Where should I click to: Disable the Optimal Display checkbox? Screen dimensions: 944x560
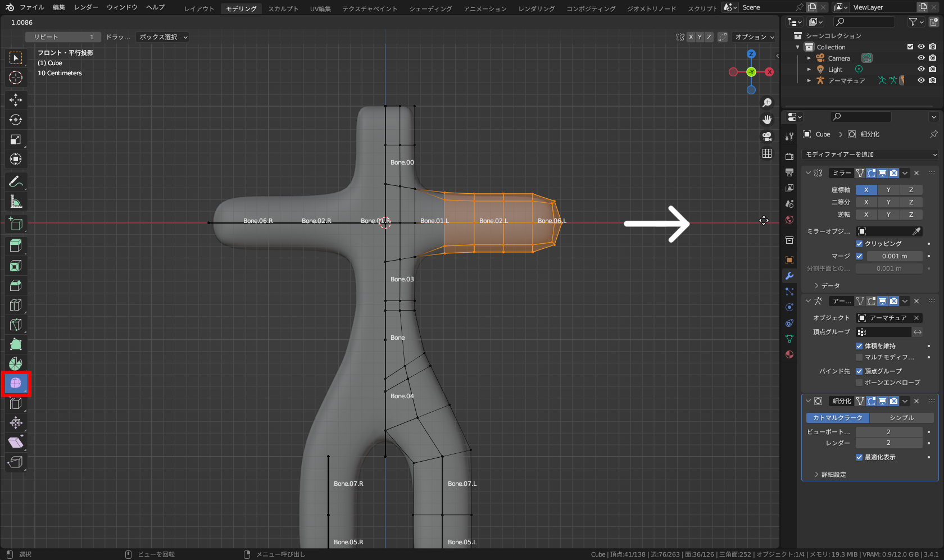859,457
